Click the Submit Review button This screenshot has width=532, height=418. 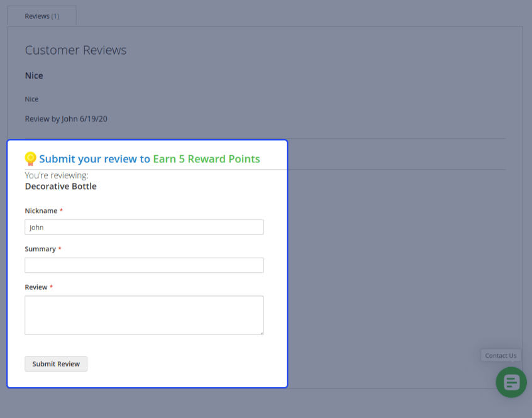56,364
